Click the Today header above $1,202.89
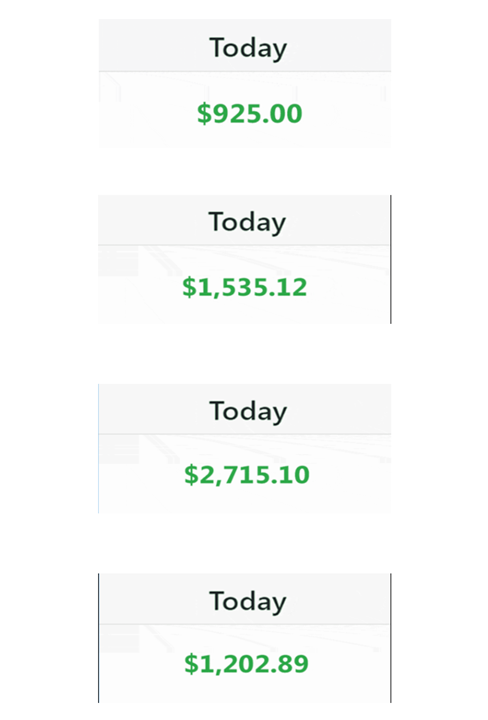488x720 pixels. point(248,601)
